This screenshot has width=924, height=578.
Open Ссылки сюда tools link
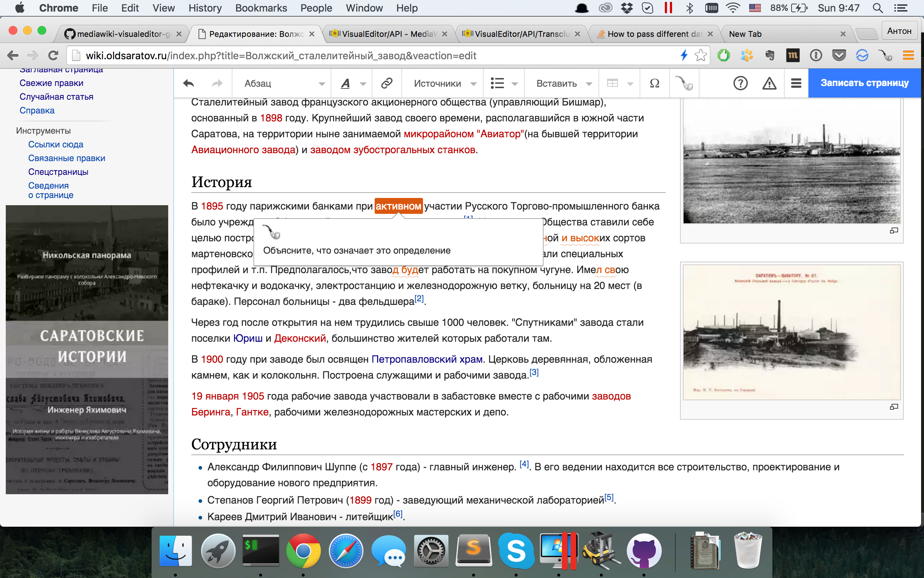click(x=56, y=144)
